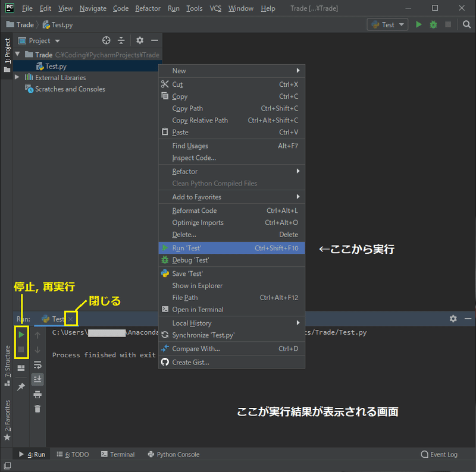Click the tool window toggle icon in status bar

pyautogui.click(x=8, y=465)
